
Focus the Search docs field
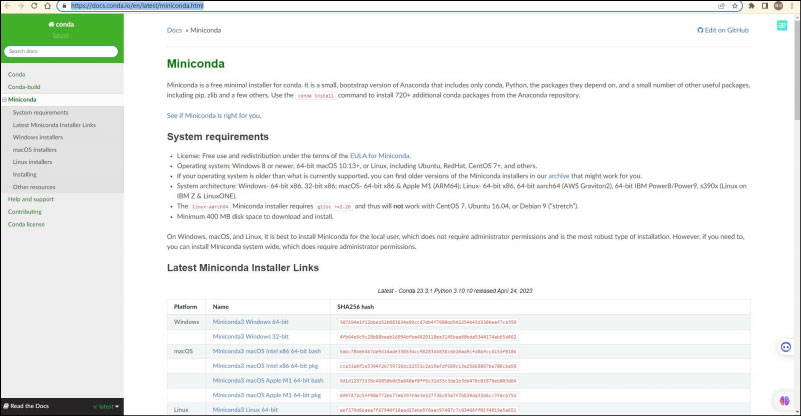(61, 51)
